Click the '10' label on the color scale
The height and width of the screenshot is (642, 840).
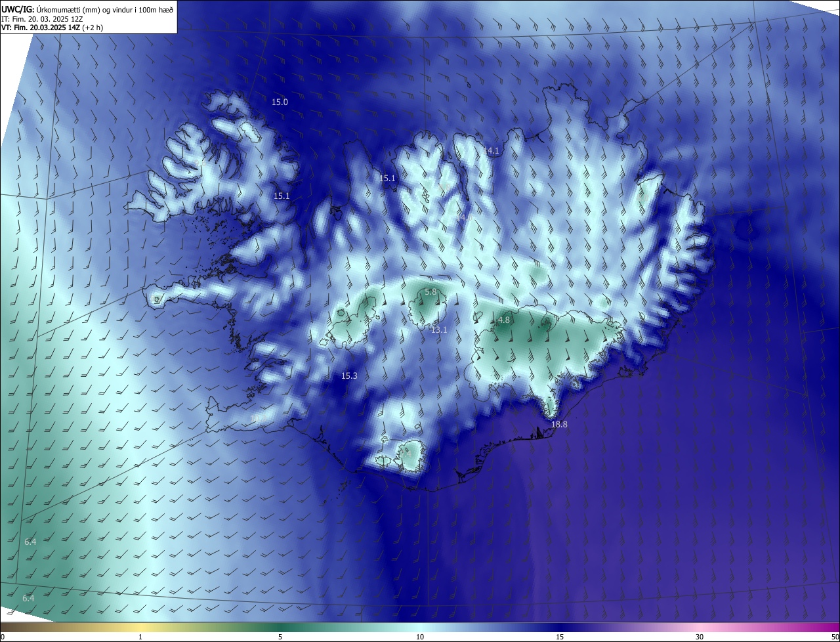(x=420, y=637)
